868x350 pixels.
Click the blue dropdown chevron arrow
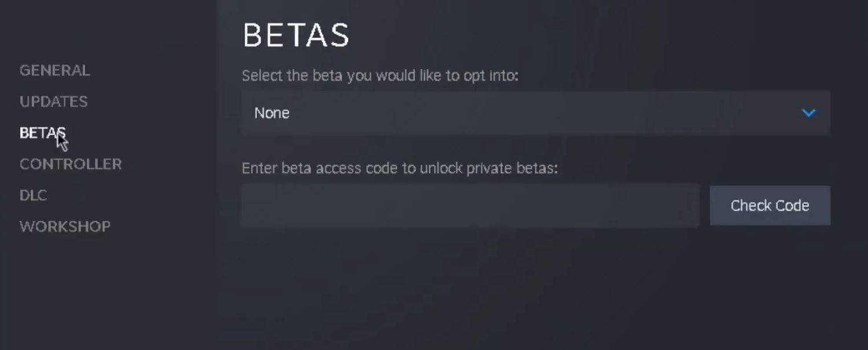[808, 113]
